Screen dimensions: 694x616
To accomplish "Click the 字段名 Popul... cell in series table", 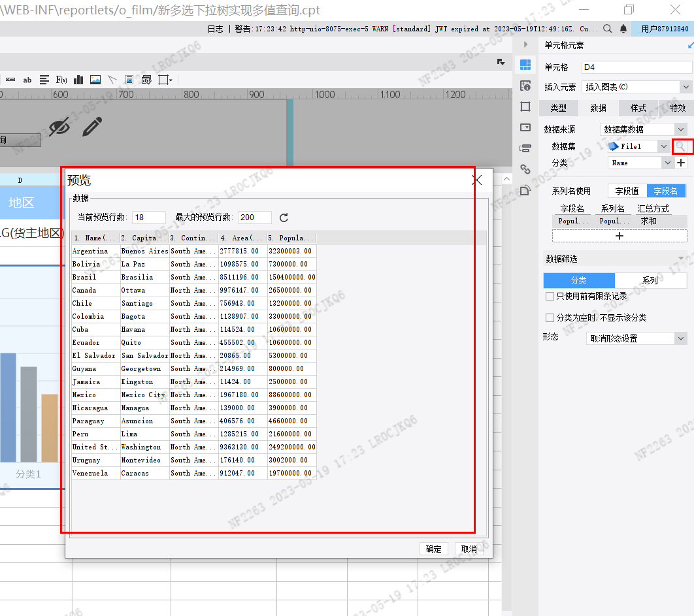I will (572, 221).
